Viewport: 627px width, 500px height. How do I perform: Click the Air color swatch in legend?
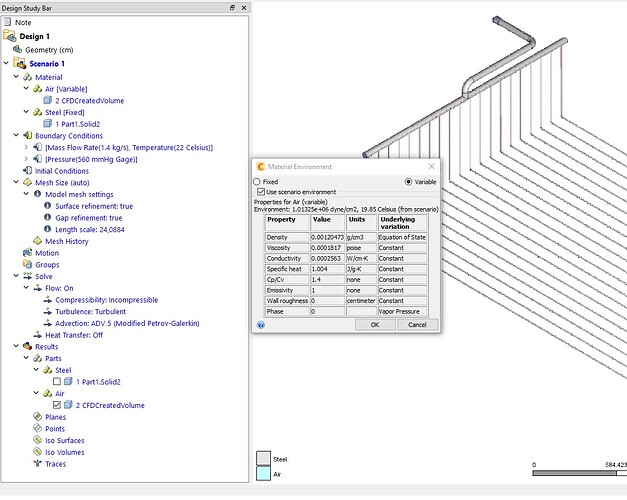262,475
